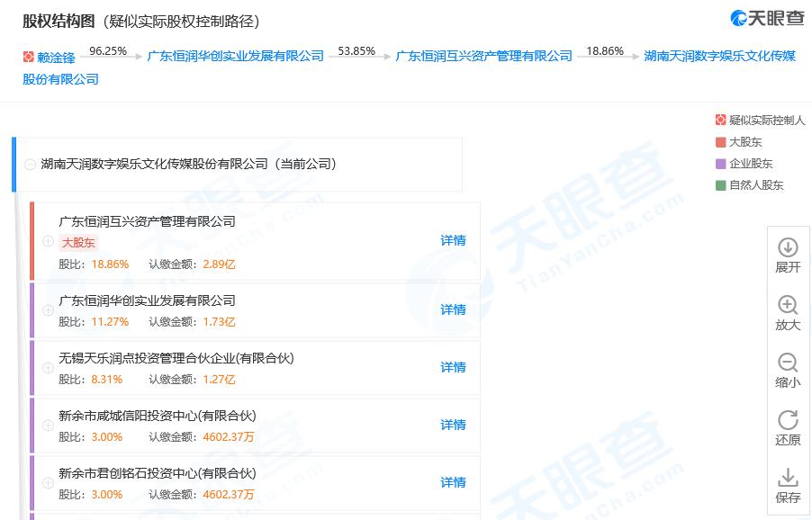
Task: Click the 11.27% share ratio value
Action: 110,322
